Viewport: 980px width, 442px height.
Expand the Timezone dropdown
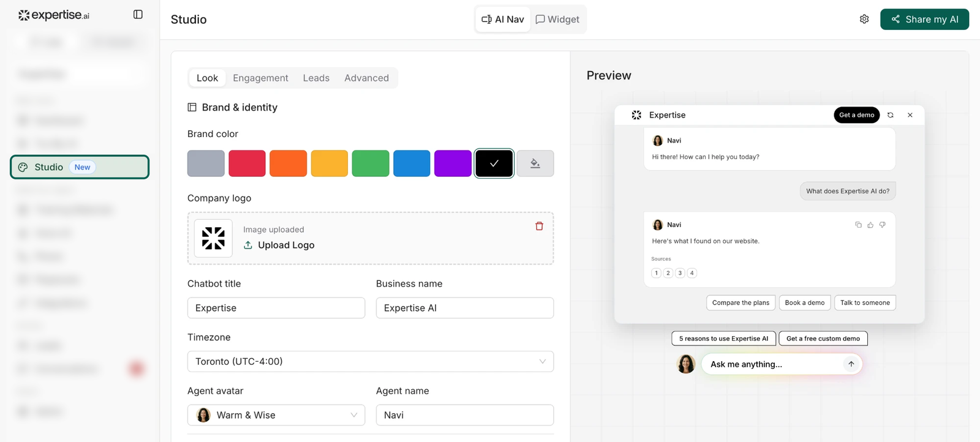click(x=371, y=362)
